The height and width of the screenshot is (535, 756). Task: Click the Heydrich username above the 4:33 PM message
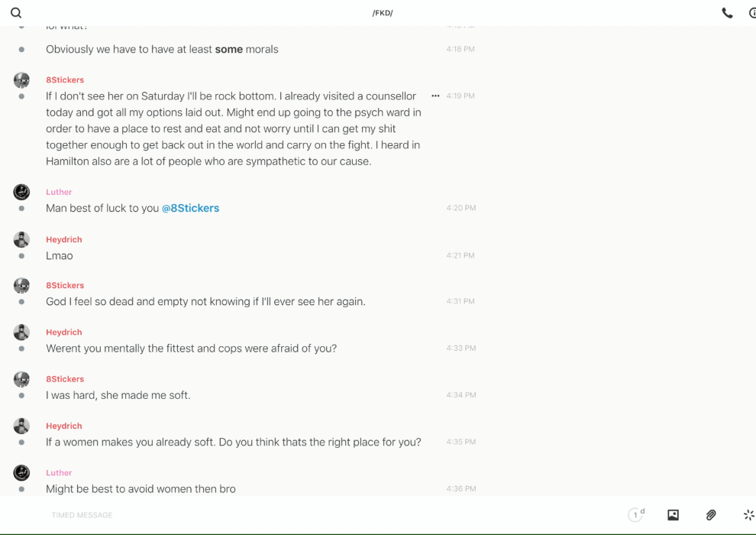(63, 332)
